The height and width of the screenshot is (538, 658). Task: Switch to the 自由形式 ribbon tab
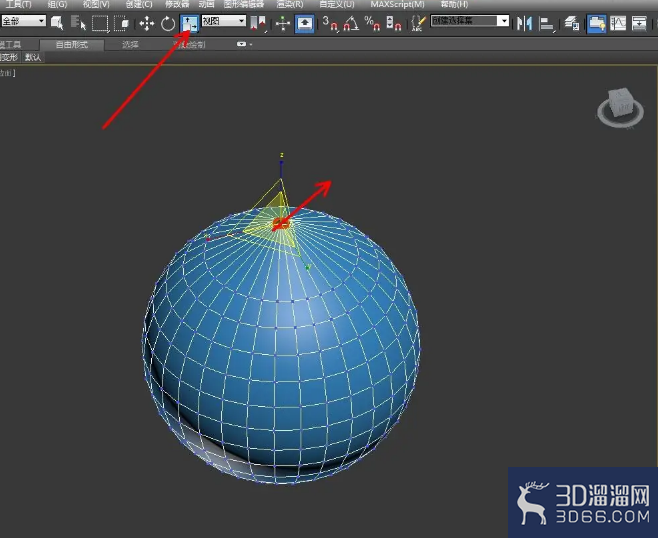click(x=72, y=44)
